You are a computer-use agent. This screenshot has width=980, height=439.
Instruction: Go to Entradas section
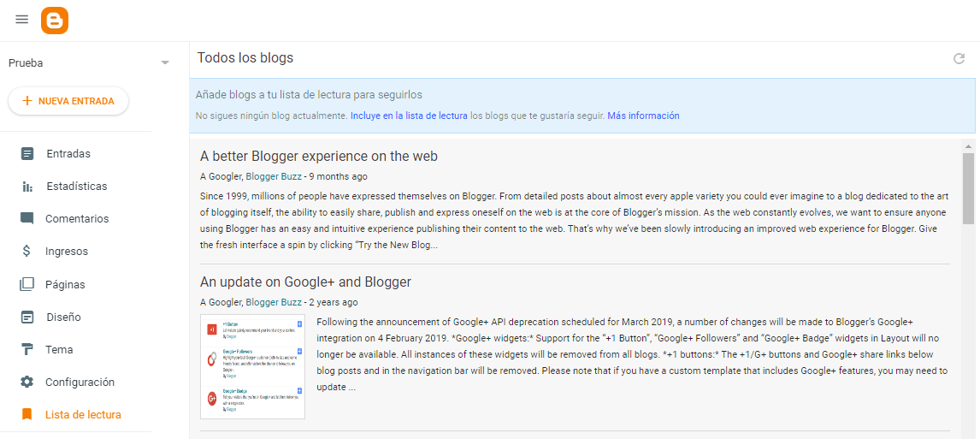(68, 153)
